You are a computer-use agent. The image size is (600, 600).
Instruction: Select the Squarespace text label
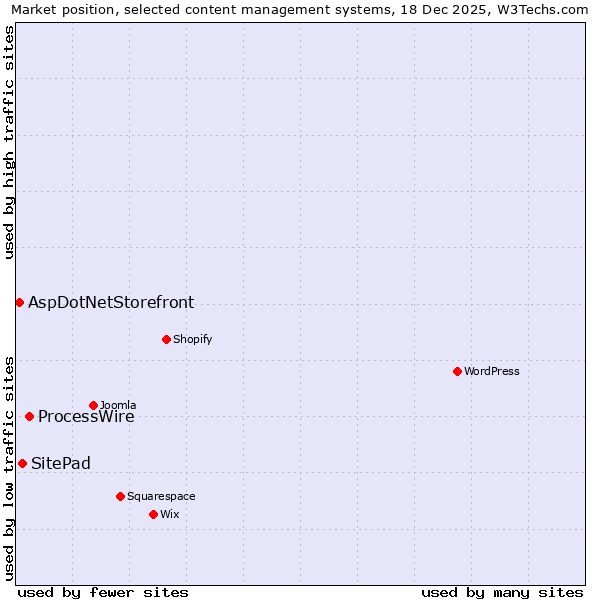pos(161,496)
